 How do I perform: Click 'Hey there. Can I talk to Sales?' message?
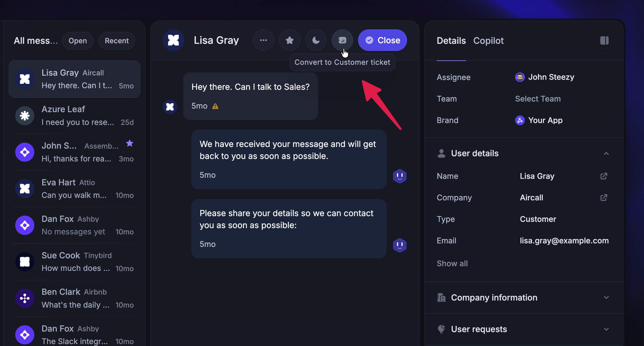250,96
